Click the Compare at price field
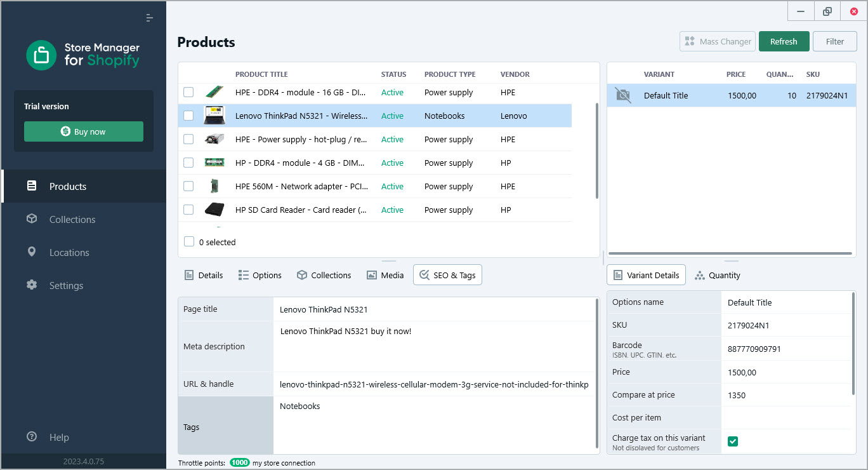 pos(787,395)
